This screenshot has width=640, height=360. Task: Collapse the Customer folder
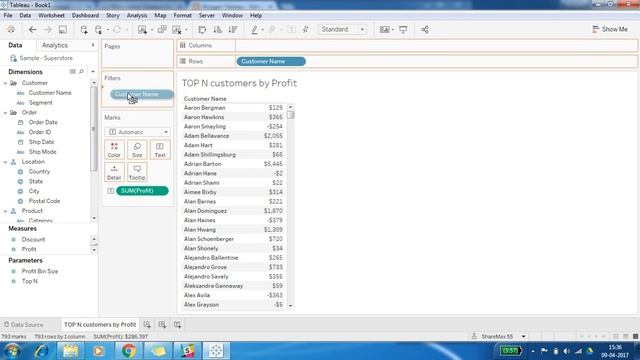(x=5, y=83)
